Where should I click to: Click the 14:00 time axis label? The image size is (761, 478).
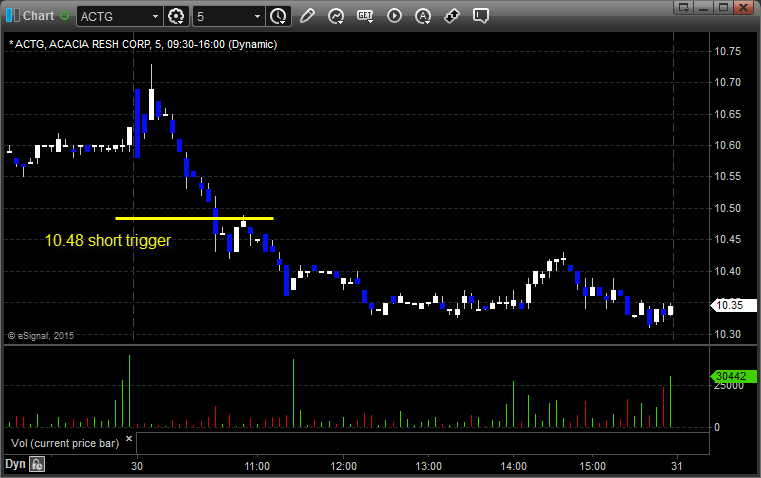513,466
